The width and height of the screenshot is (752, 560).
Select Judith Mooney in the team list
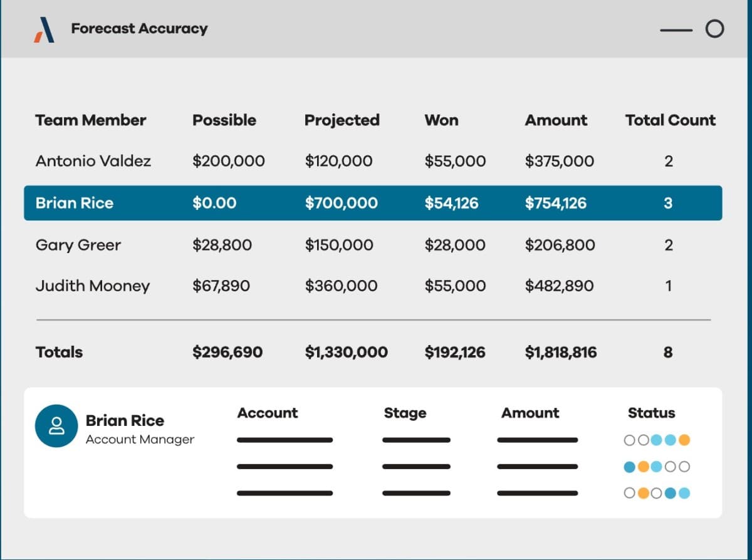pos(92,286)
